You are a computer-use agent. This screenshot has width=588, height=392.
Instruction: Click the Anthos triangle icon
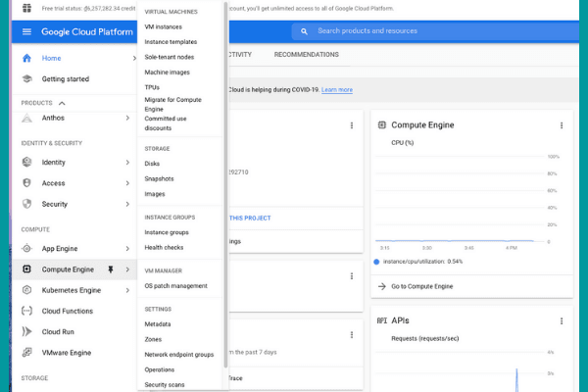pyautogui.click(x=26, y=118)
